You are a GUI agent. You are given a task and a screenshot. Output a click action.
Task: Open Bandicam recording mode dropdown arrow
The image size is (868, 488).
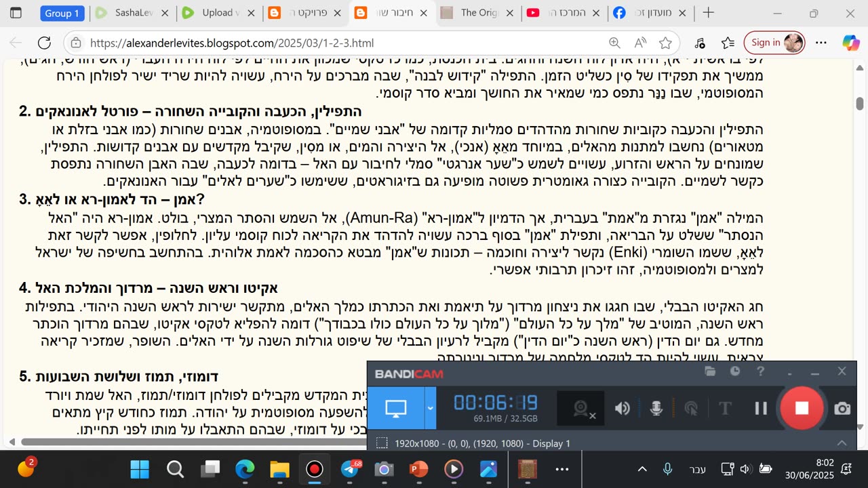430,408
